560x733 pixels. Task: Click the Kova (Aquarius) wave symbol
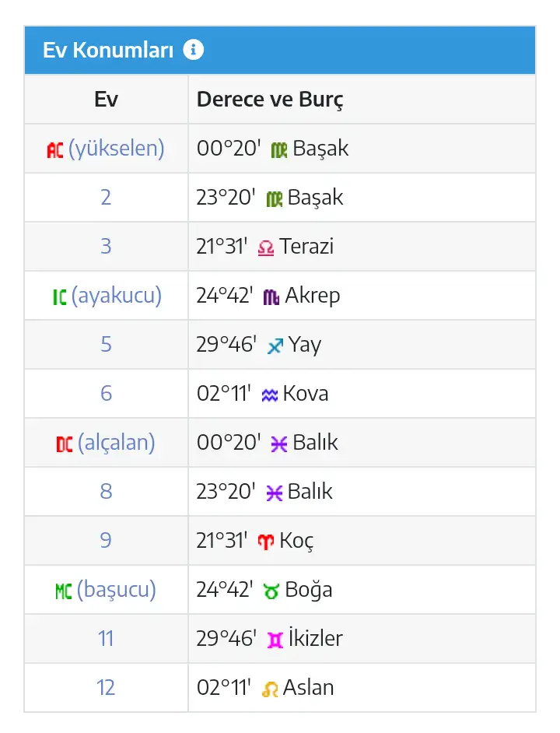269,395
